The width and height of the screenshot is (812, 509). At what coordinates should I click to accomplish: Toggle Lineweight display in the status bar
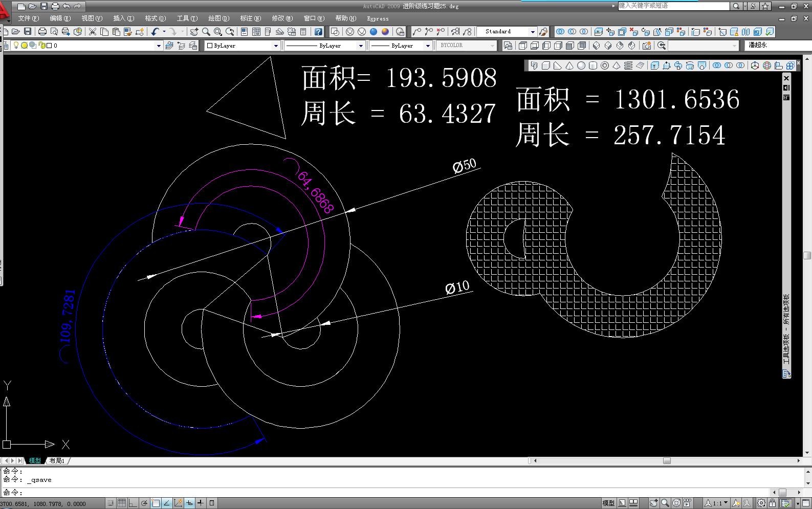pos(201,503)
